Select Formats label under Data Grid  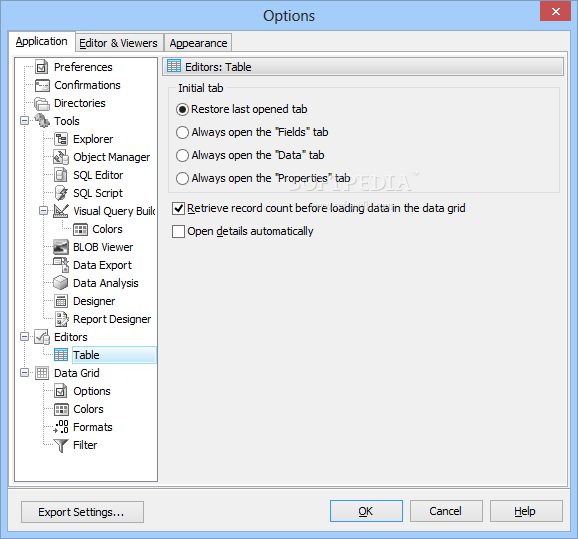click(93, 427)
